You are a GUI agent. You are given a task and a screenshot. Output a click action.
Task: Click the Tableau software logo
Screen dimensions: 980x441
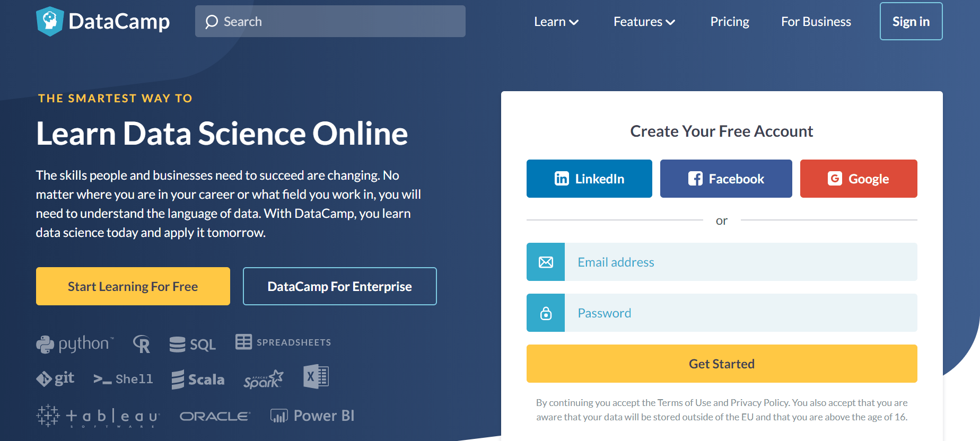[x=98, y=416]
